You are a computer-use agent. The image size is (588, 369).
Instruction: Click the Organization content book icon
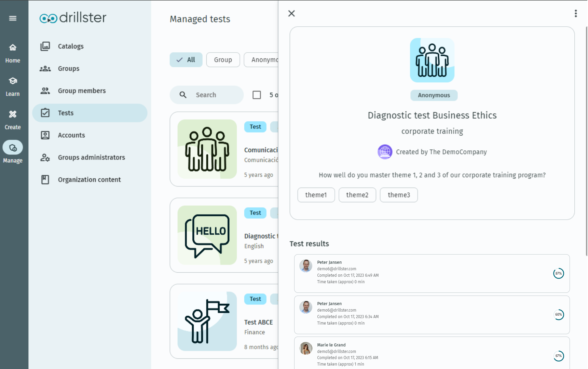point(45,179)
